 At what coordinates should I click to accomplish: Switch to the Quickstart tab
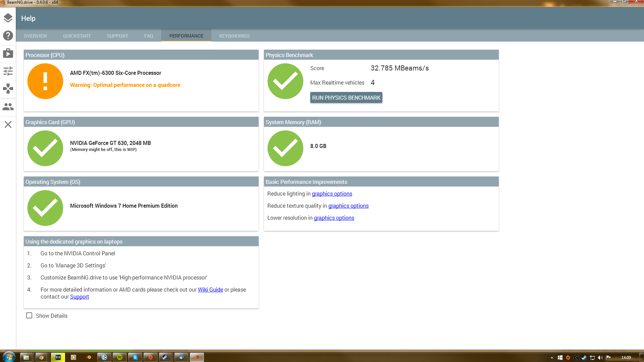(77, 36)
